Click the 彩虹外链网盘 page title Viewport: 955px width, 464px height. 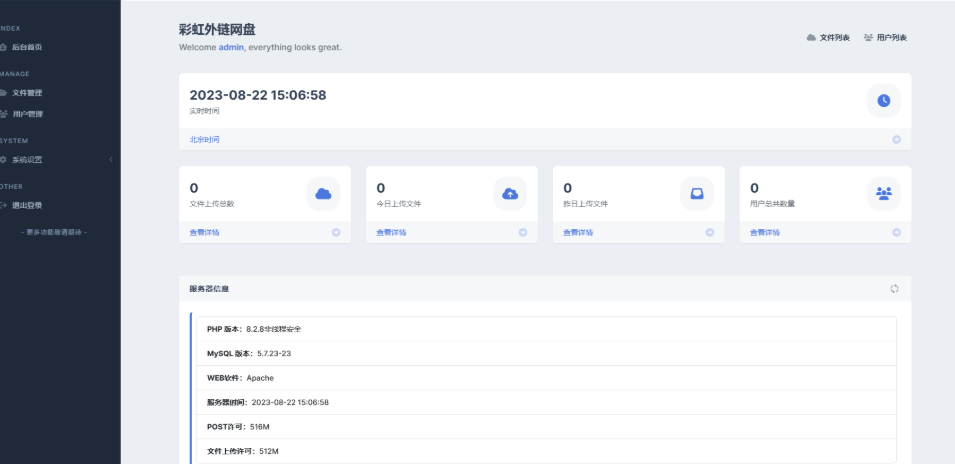click(x=217, y=30)
